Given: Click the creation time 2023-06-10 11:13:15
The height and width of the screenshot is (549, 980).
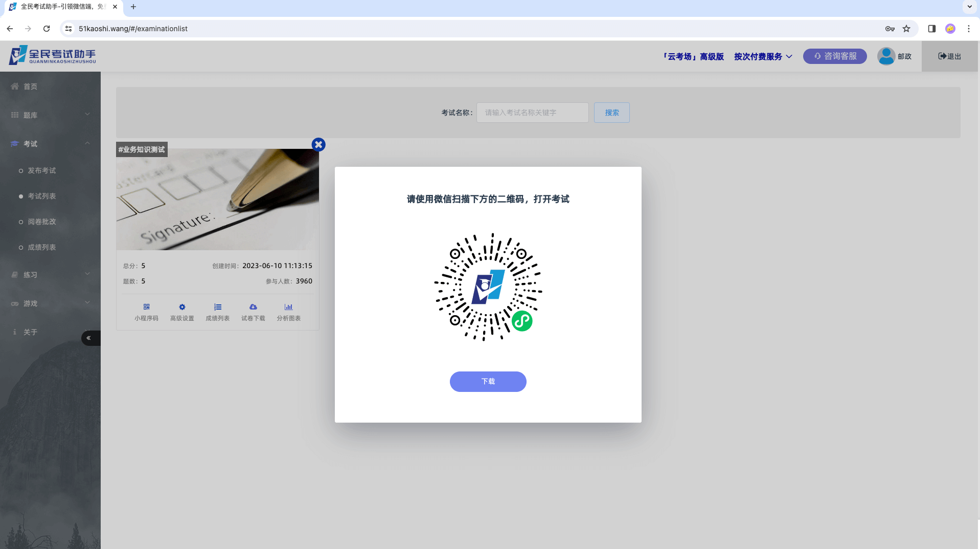Looking at the screenshot, I should click(277, 266).
